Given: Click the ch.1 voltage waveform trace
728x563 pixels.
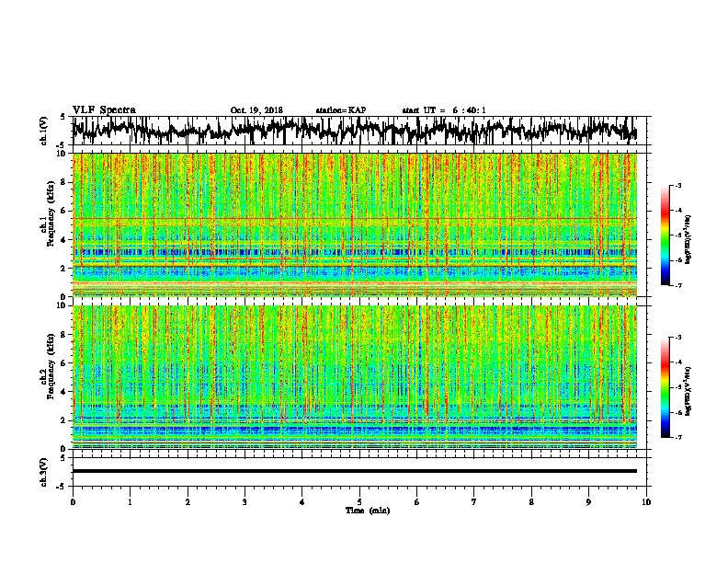Looking at the screenshot, I should (x=354, y=130).
